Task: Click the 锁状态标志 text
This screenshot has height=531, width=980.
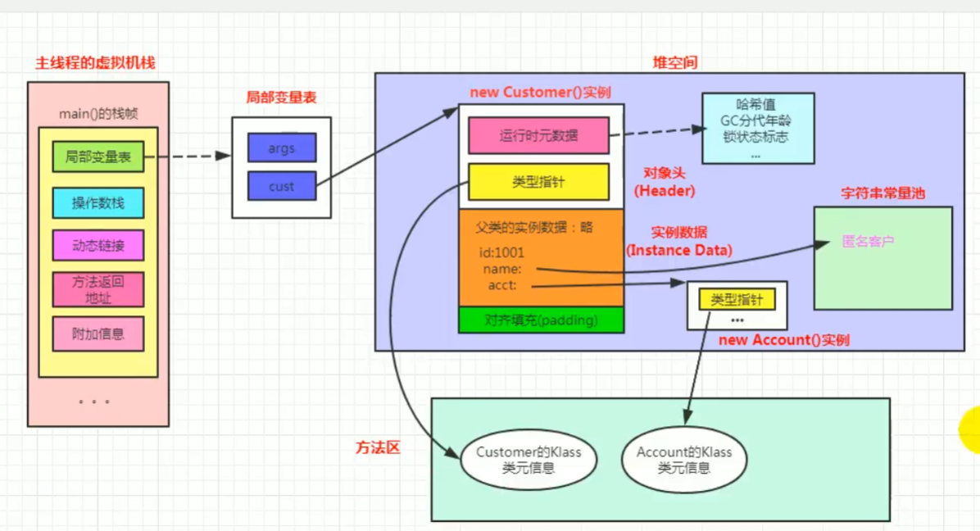Action: click(x=755, y=136)
